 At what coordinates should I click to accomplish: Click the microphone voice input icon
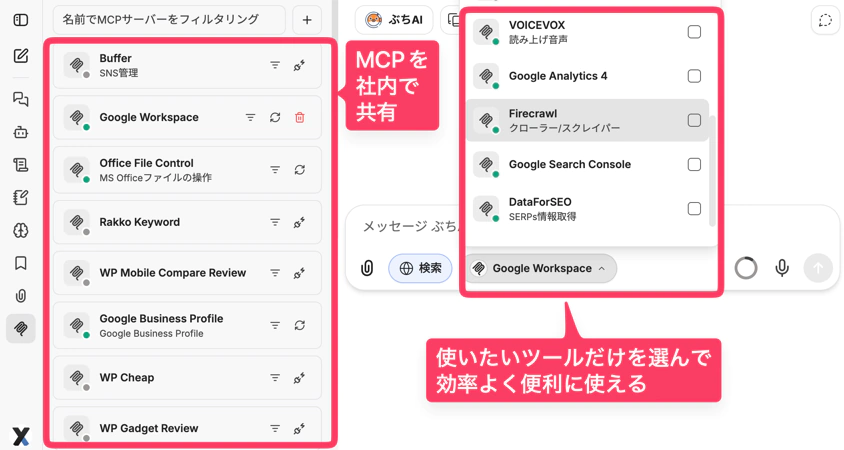coord(782,268)
